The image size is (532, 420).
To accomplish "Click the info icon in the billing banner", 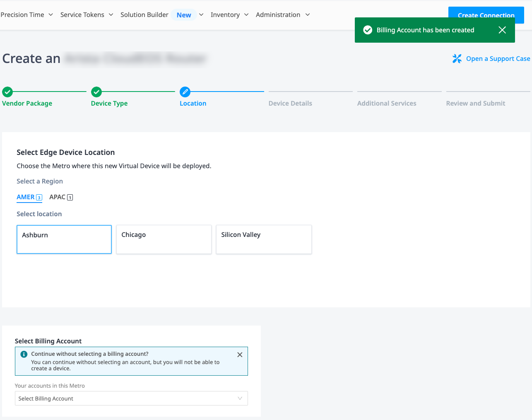I will (24, 354).
